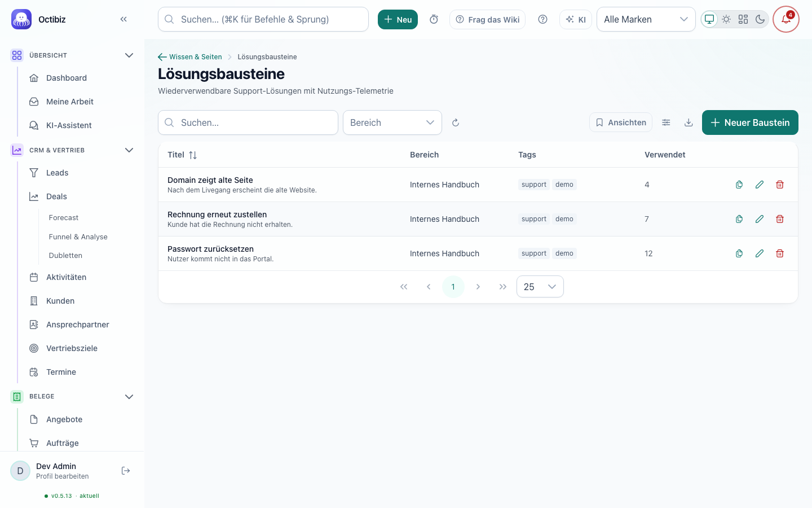The width and height of the screenshot is (812, 508).
Task: Go to next page of the table
Action: click(x=478, y=287)
